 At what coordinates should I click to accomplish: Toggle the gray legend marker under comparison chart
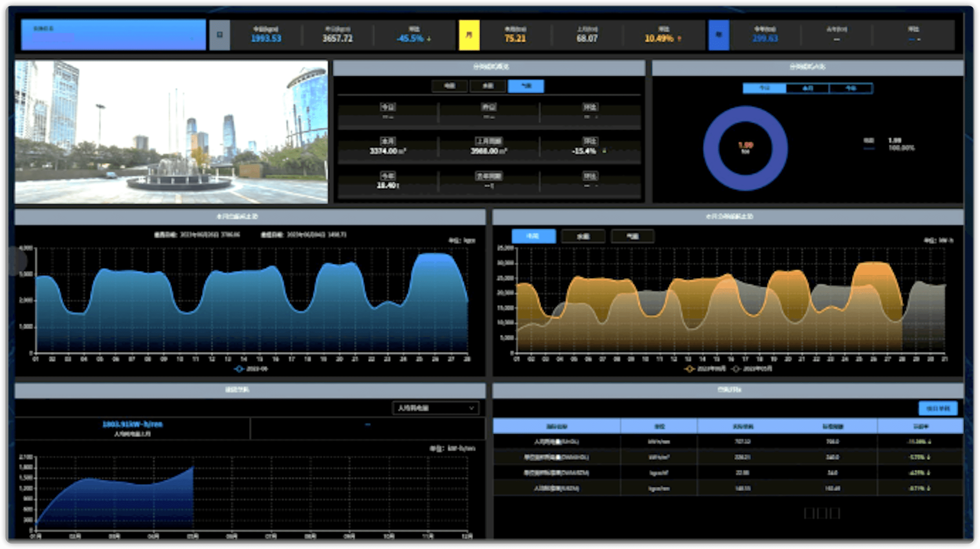pyautogui.click(x=736, y=369)
